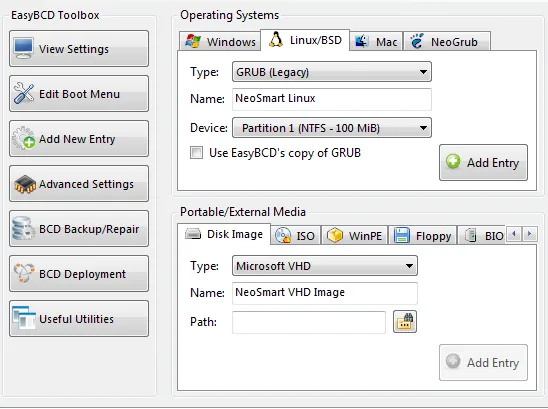Viewport: 548px width, 409px height.
Task: Open the Partition 1 device dropdown
Action: tap(332, 128)
